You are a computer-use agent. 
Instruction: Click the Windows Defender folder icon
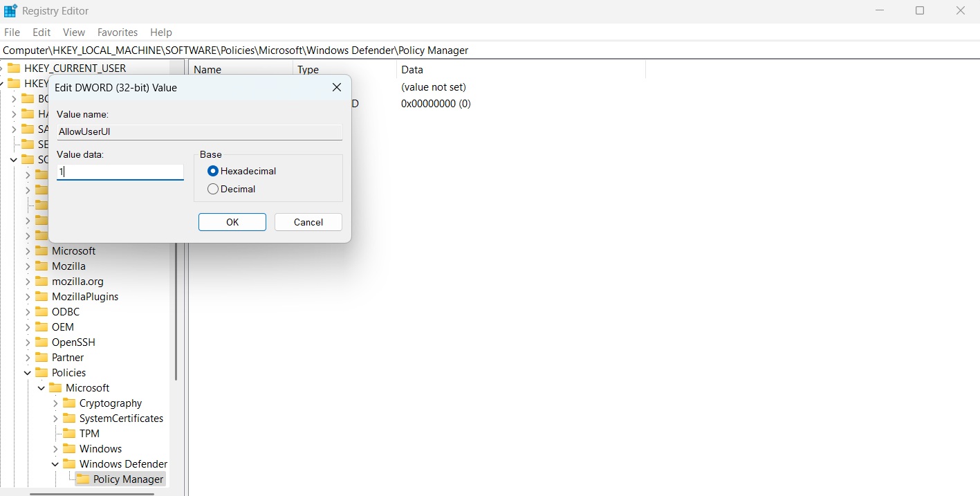[69, 463]
